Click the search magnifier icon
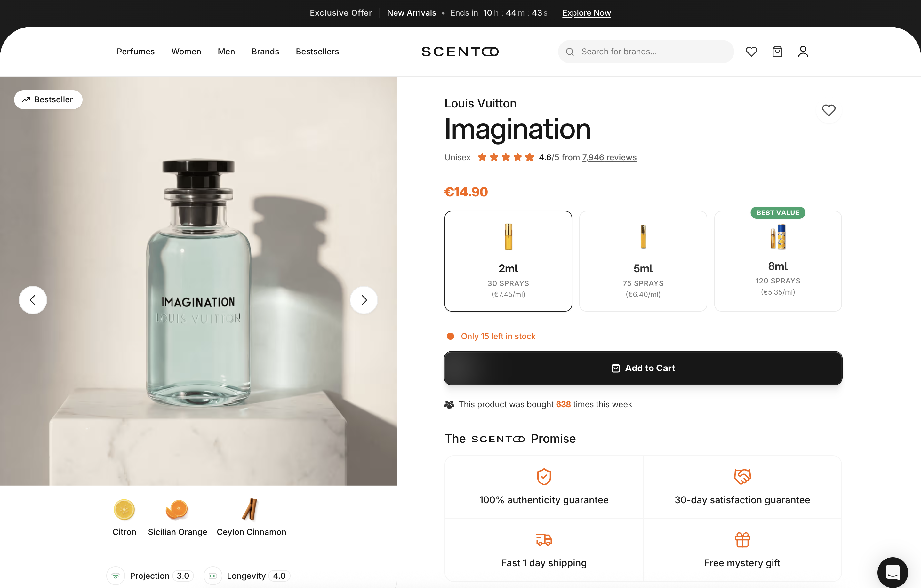Screen dimensions: 921x588 click(x=570, y=51)
